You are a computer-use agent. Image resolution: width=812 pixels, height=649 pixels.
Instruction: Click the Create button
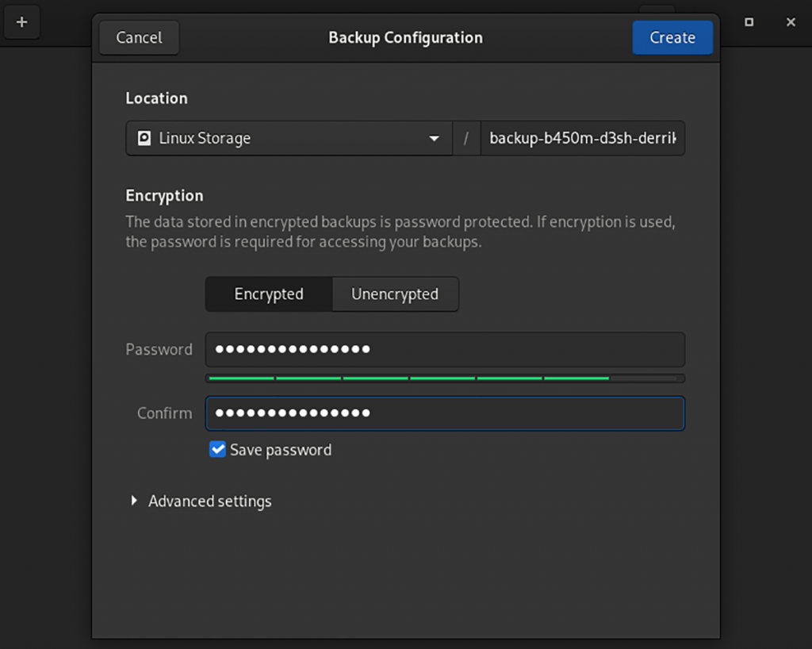[x=672, y=36]
